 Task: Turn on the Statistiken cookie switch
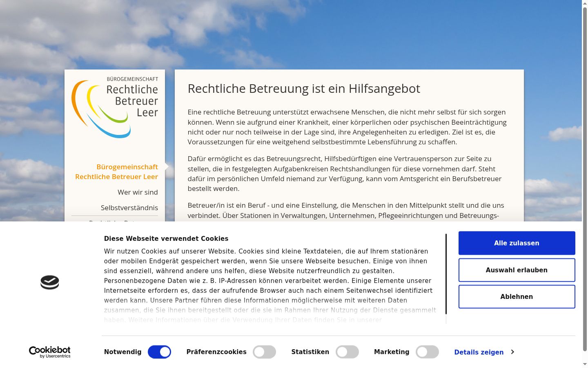click(347, 352)
